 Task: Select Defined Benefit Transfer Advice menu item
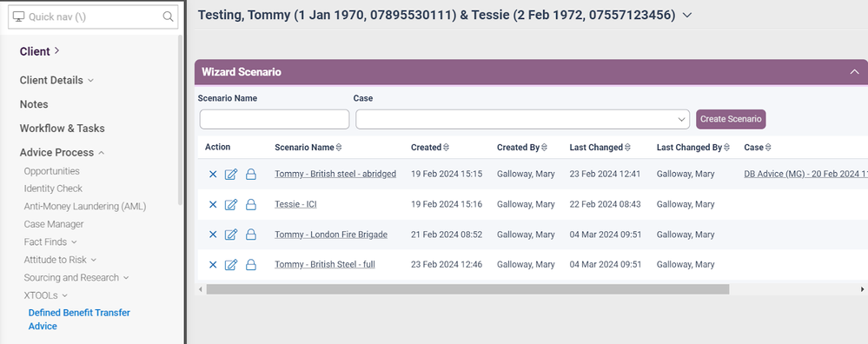tap(79, 319)
